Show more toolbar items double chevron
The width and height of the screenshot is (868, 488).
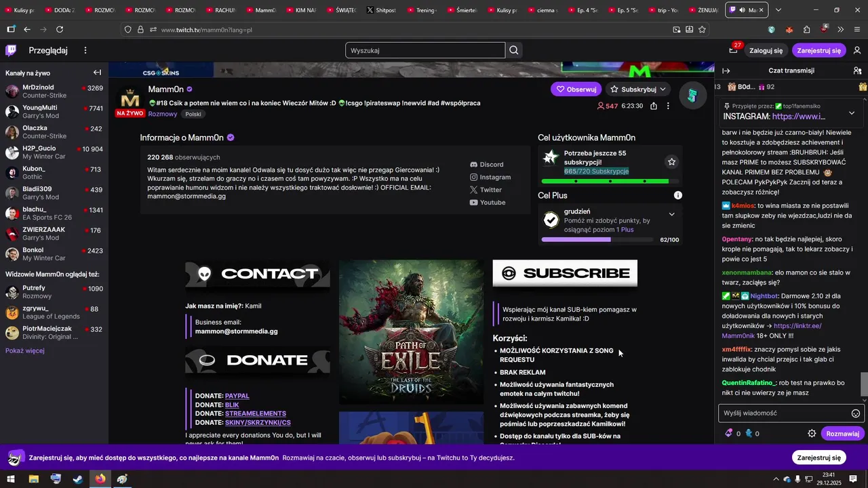pos(840,29)
